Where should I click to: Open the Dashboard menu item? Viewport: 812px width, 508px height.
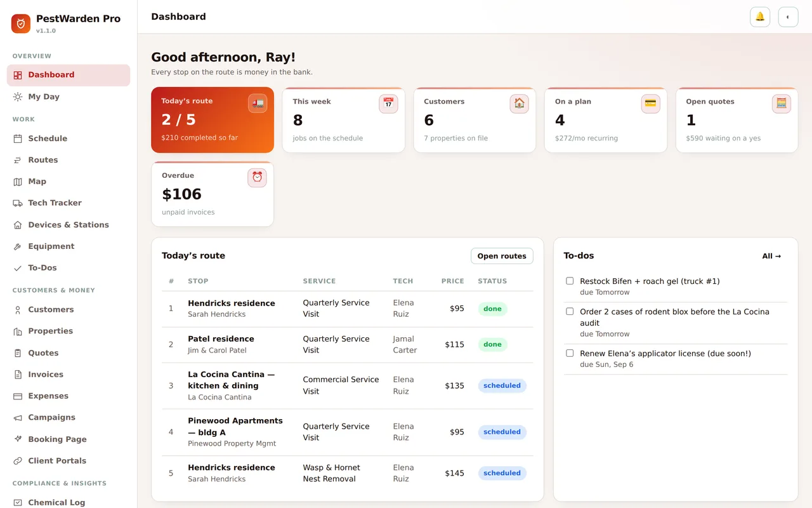(69, 75)
